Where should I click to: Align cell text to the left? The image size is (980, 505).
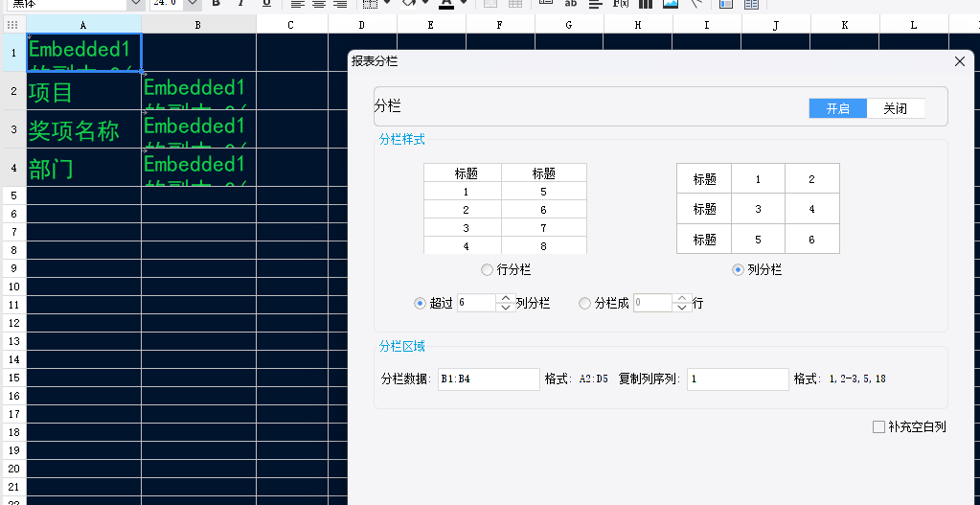point(298,3)
